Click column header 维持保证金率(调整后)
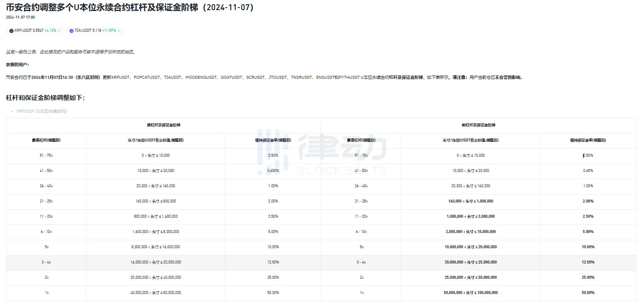Screen dimensions: 644x305 tap(588, 140)
